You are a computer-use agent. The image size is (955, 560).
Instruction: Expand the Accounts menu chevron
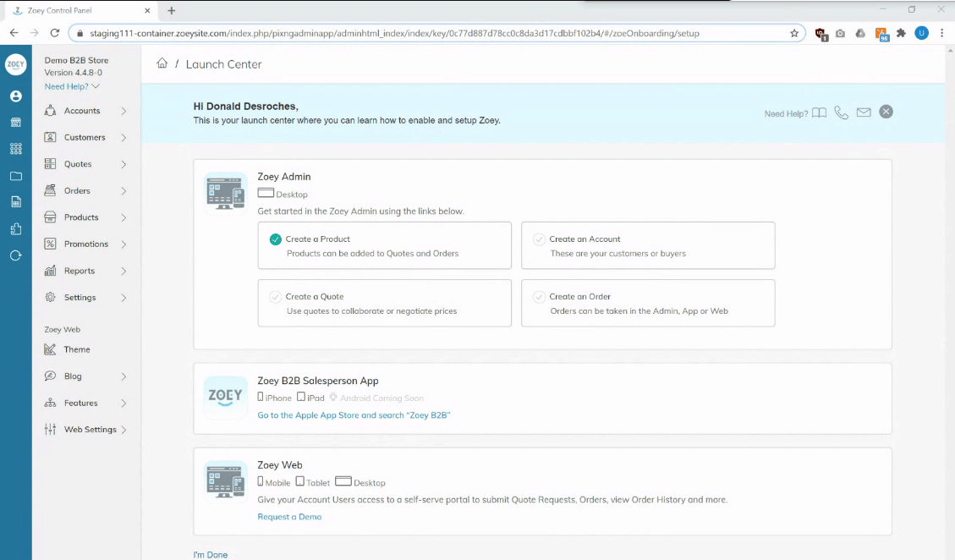123,111
